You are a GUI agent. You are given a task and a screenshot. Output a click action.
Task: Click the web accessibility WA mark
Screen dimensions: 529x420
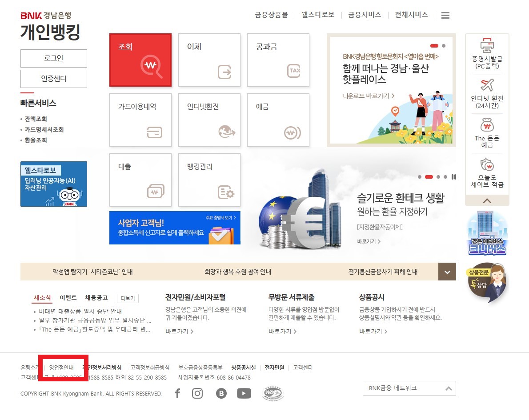point(273,393)
